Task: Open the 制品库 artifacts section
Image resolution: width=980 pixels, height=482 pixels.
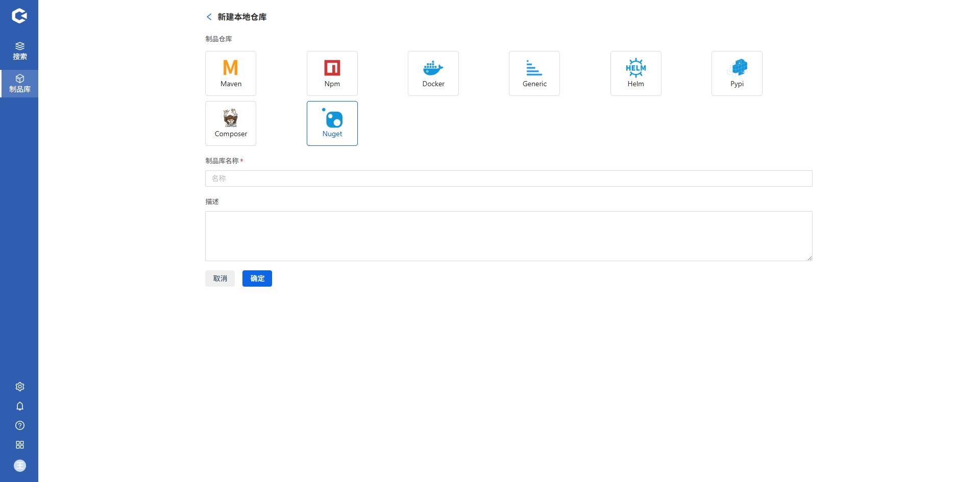Action: [19, 83]
